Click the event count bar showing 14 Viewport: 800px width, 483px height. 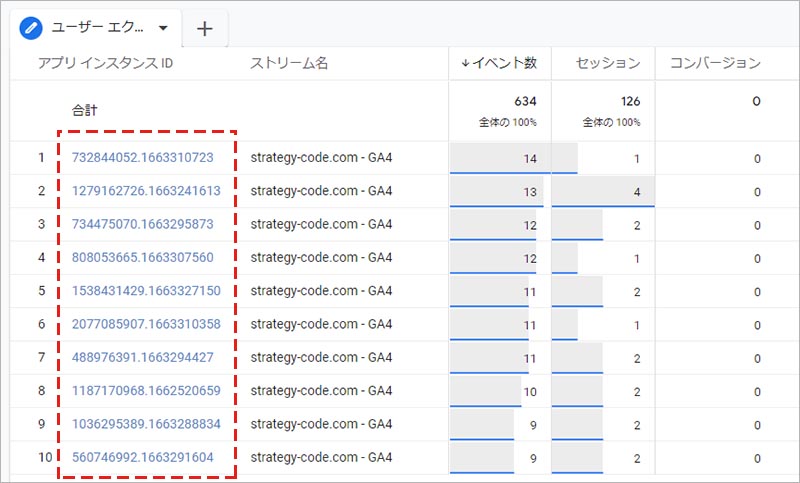click(497, 158)
